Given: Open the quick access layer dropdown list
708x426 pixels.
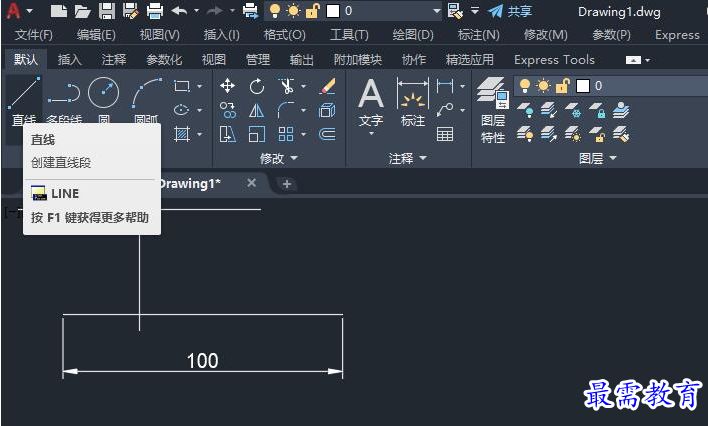Looking at the screenshot, I should tap(437, 11).
